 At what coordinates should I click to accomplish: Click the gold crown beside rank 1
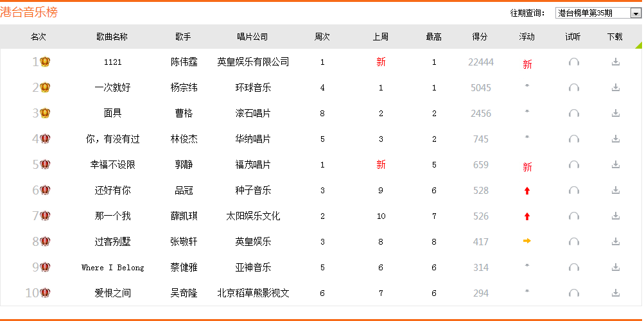click(x=45, y=62)
